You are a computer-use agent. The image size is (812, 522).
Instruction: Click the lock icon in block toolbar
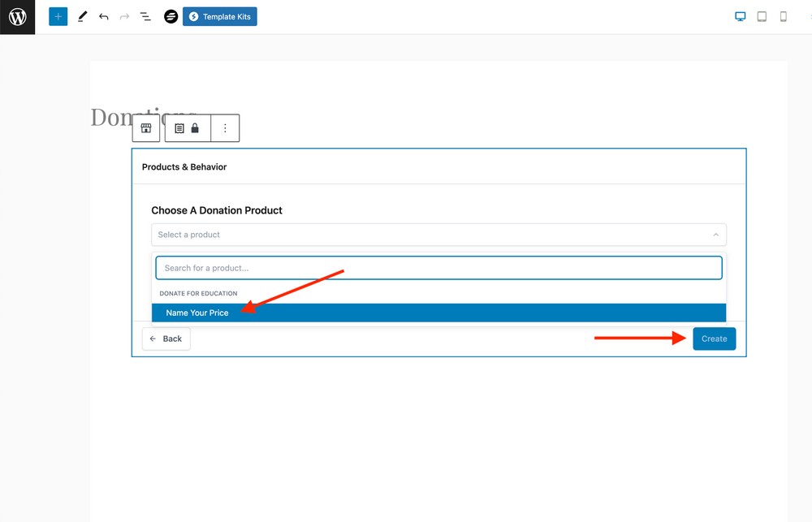click(196, 127)
